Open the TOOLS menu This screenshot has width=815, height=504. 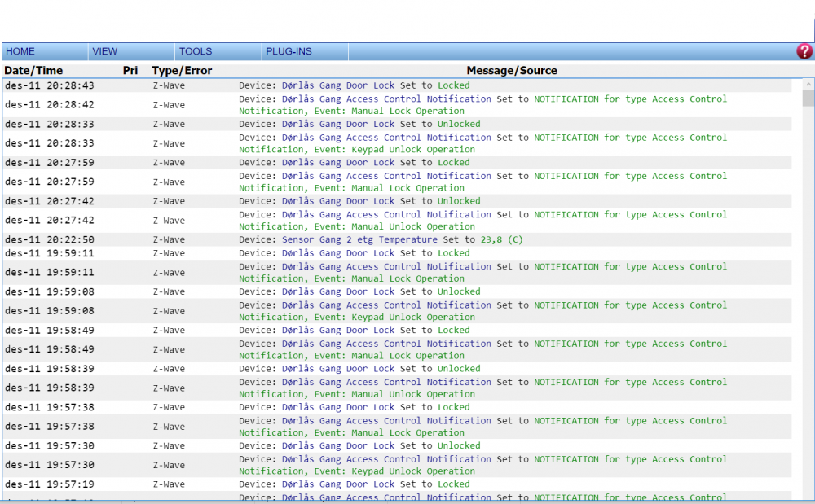195,50
